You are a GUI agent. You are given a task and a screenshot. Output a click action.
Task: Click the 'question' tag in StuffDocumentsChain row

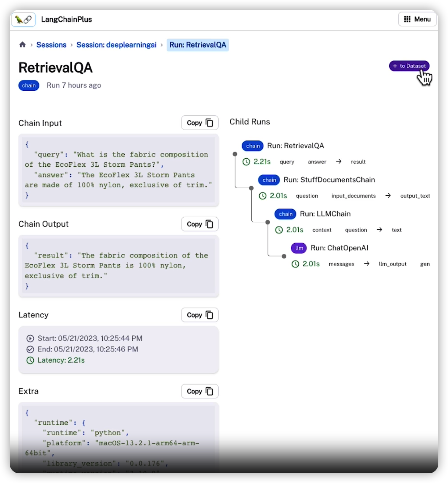click(x=307, y=196)
